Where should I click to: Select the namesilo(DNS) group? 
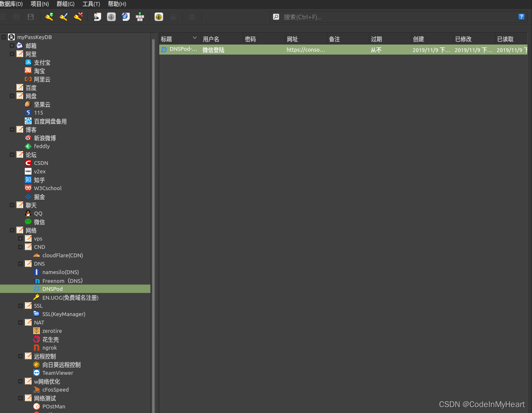(61, 272)
